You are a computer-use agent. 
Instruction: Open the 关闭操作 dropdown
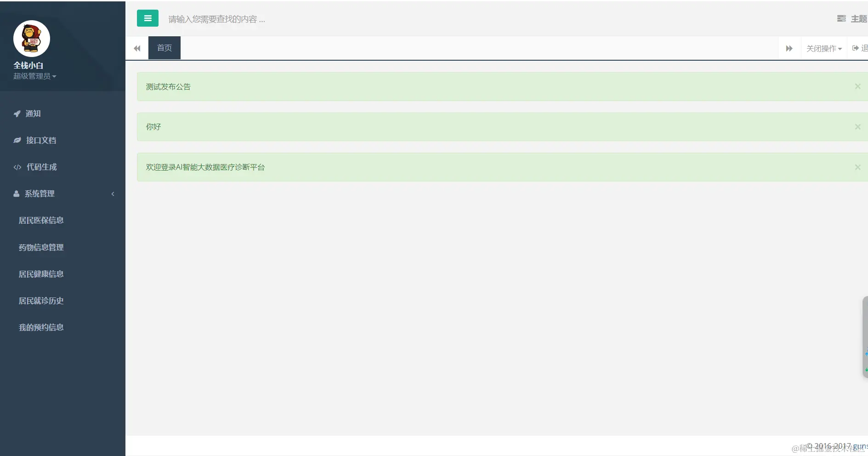pyautogui.click(x=824, y=48)
